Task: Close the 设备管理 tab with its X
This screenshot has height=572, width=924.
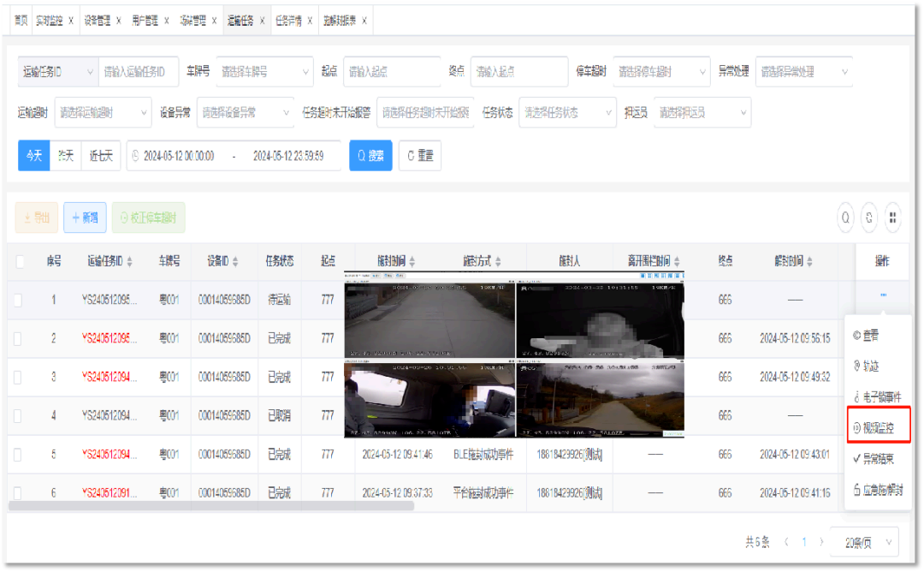Action: [x=118, y=21]
